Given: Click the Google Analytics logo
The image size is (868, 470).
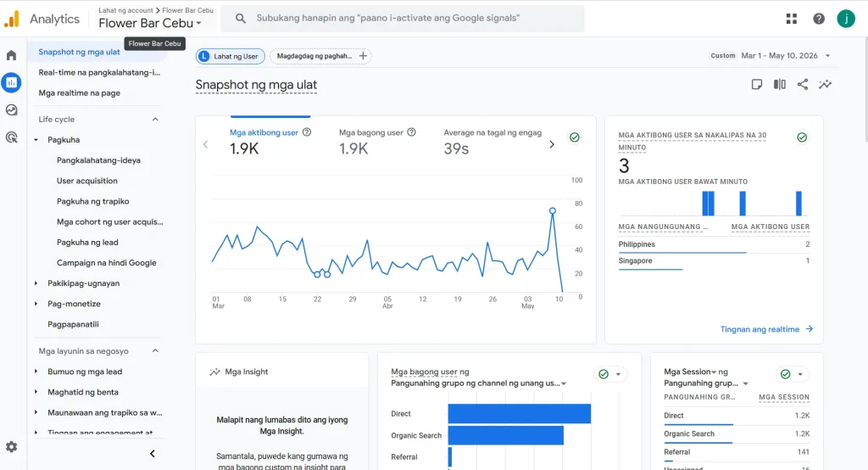Looking at the screenshot, I should click(x=12, y=19).
